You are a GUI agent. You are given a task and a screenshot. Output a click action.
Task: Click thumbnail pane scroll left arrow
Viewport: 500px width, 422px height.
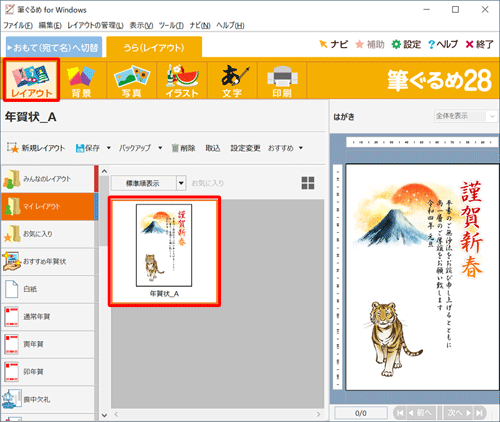(x=116, y=414)
